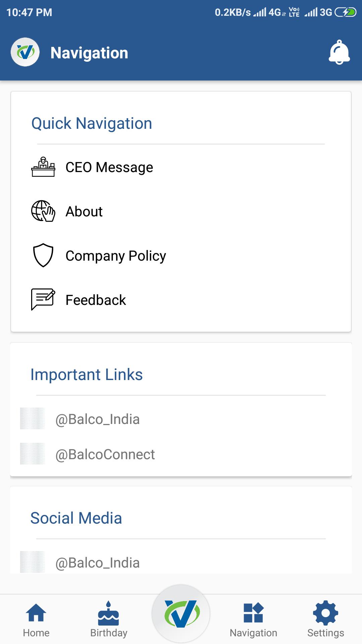Open @Balco_India under Important Links
The width and height of the screenshot is (362, 644).
181,419
